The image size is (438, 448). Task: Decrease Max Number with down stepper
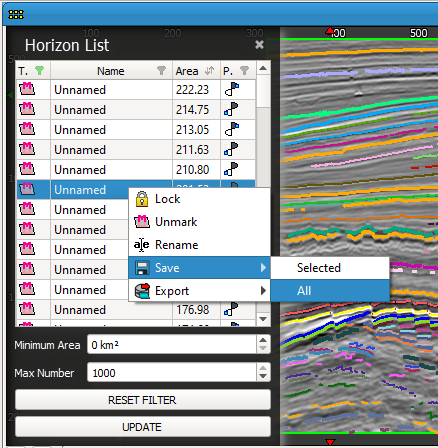(263, 376)
